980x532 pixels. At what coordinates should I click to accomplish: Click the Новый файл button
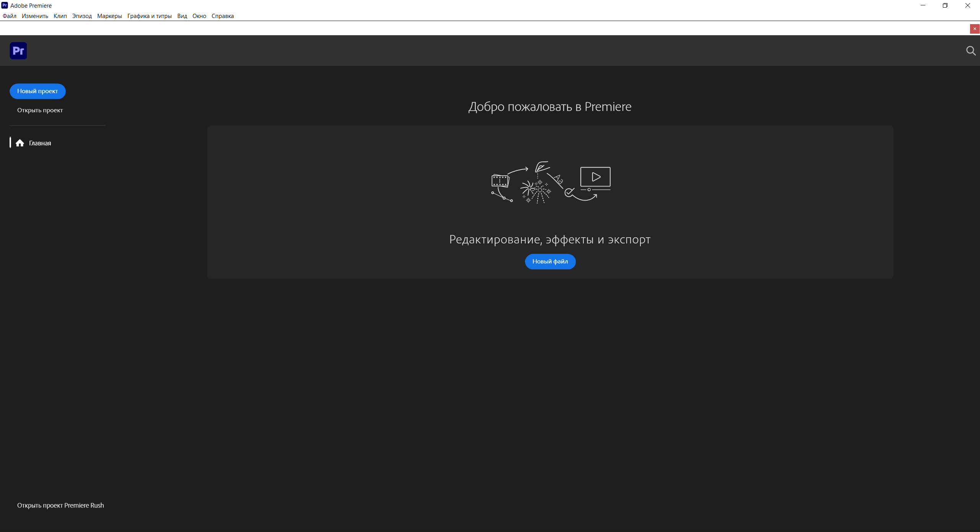point(550,261)
